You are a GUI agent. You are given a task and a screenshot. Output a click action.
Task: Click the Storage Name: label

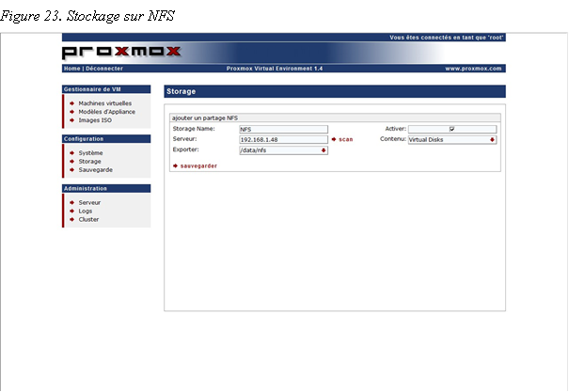point(194,129)
